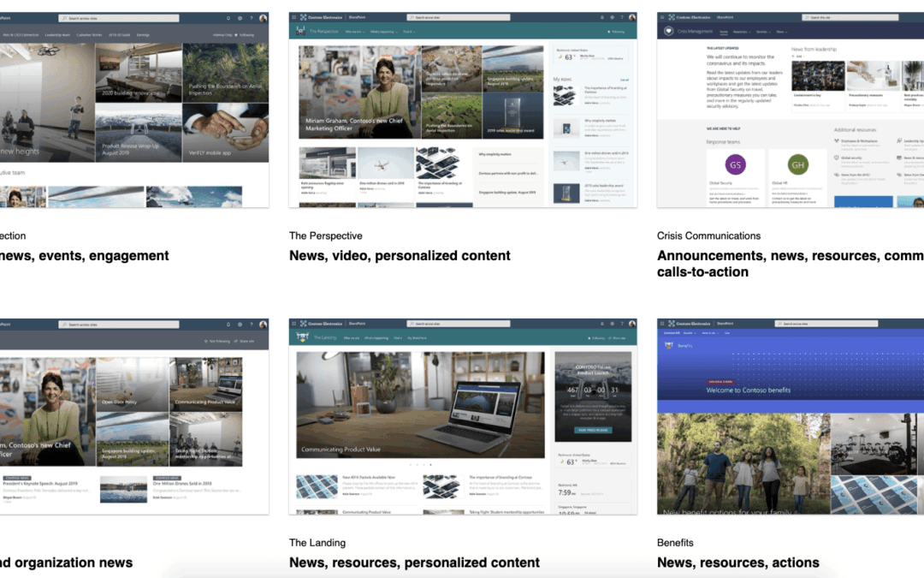Click 'Crisis Communications' title

pos(708,236)
